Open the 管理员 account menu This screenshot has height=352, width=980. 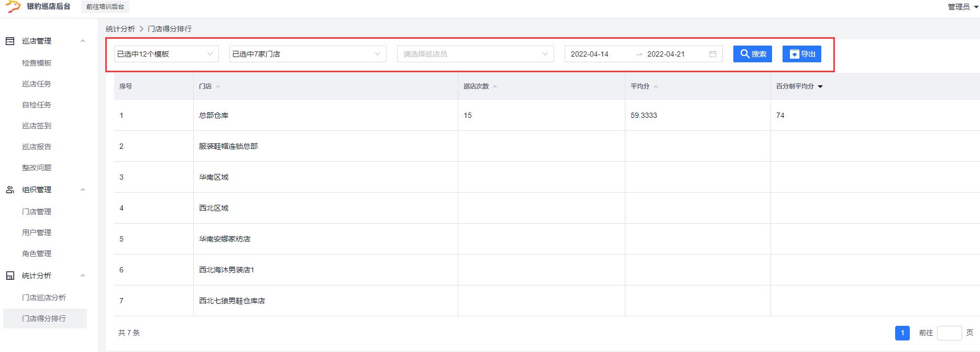click(963, 7)
